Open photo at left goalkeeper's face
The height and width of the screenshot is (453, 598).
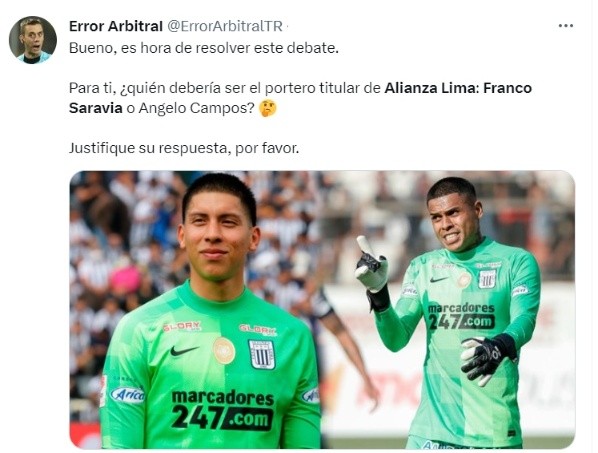[x=218, y=232]
